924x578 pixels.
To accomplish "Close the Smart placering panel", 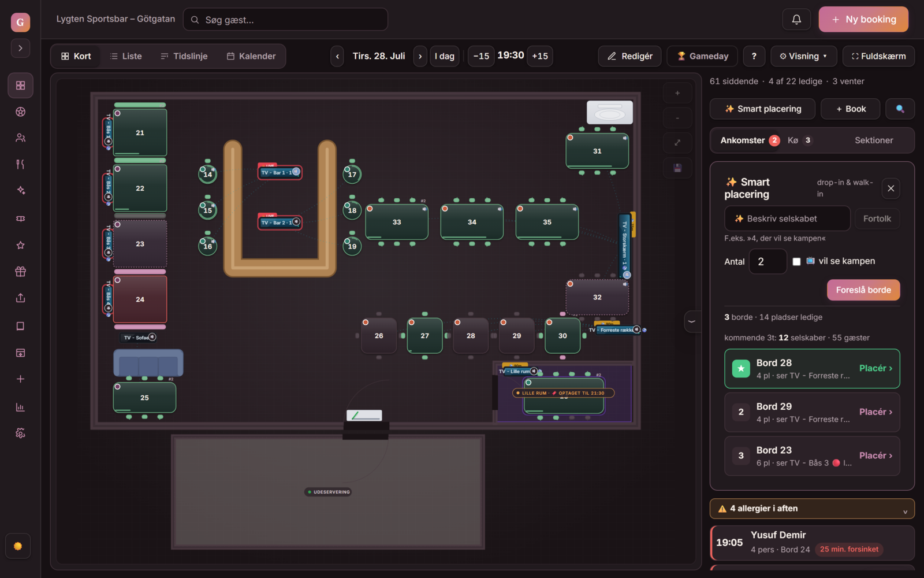I will [891, 188].
